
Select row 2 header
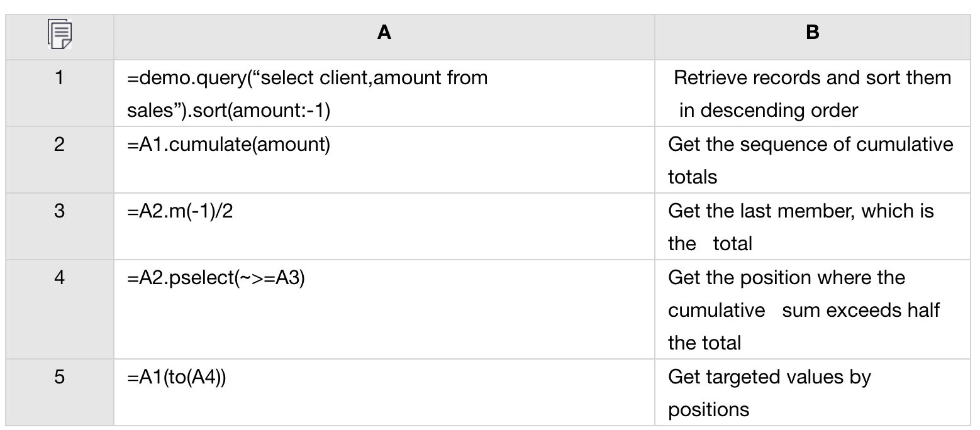59,145
